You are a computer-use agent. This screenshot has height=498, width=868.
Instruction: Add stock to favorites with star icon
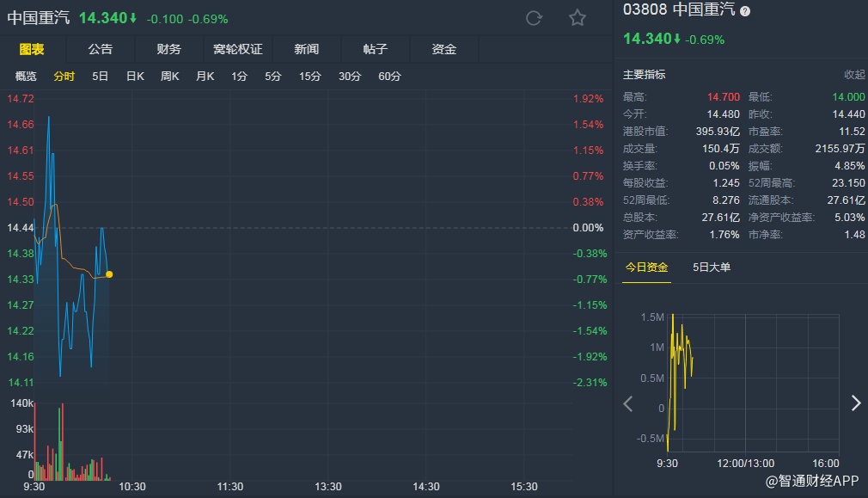click(x=578, y=18)
